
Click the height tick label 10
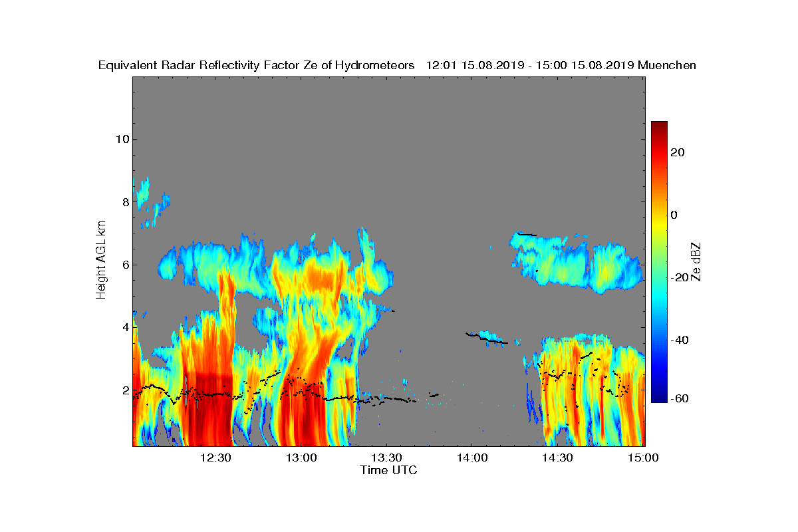[x=121, y=139]
